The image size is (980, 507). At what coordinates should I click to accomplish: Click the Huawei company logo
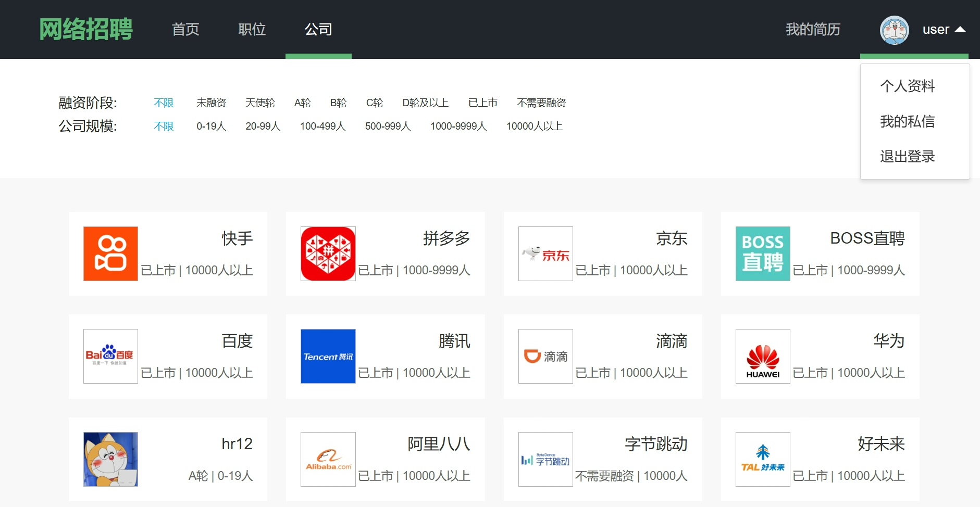point(763,357)
